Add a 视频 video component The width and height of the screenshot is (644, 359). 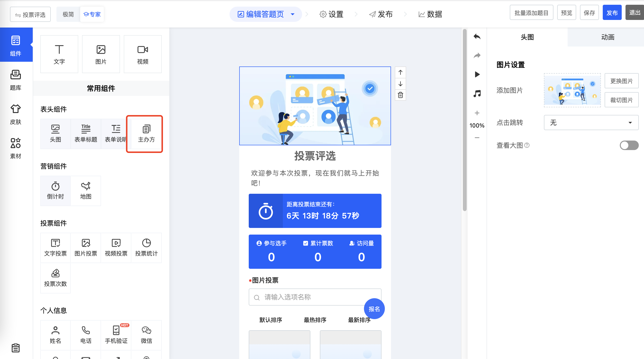143,54
